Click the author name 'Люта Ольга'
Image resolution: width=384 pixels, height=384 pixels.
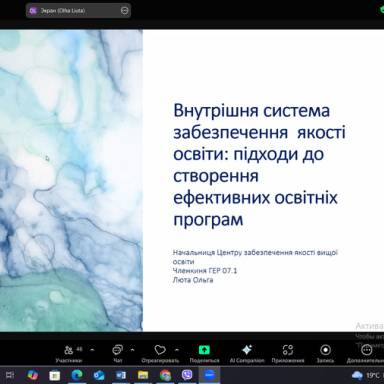point(193,280)
